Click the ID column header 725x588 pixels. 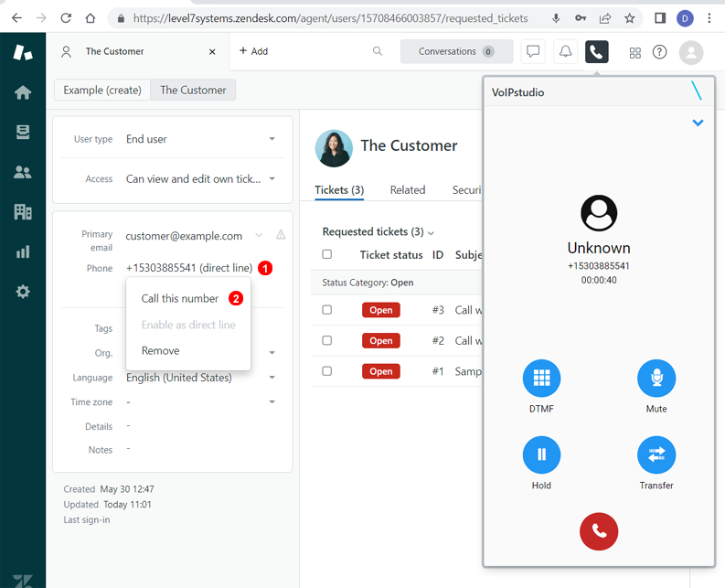[x=437, y=254]
